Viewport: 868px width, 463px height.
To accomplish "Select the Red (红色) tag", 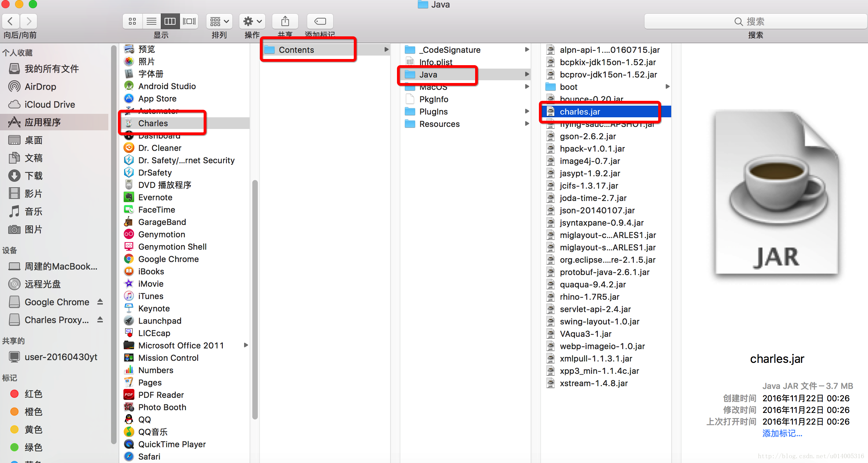I will pyautogui.click(x=55, y=394).
